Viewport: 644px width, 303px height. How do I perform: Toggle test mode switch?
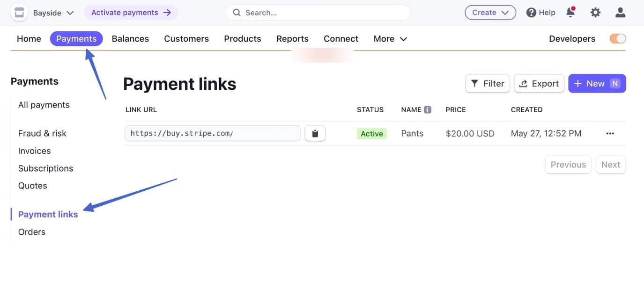coord(617,38)
